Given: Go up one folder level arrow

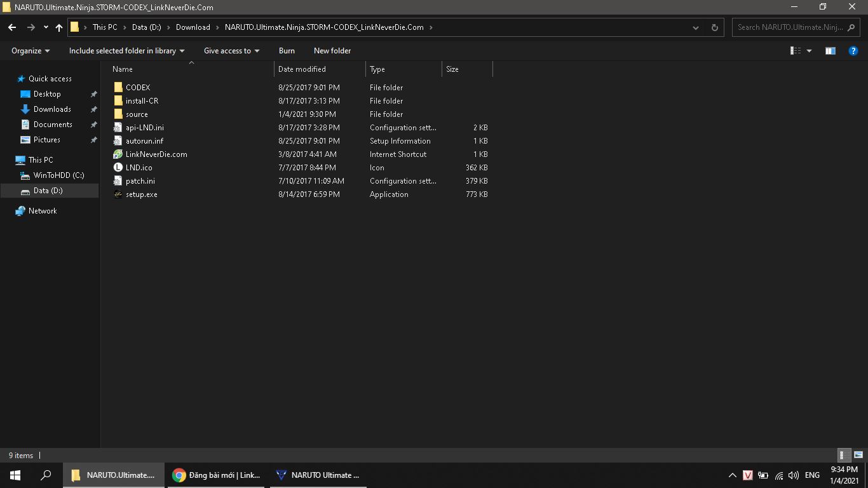Looking at the screenshot, I should coord(59,27).
